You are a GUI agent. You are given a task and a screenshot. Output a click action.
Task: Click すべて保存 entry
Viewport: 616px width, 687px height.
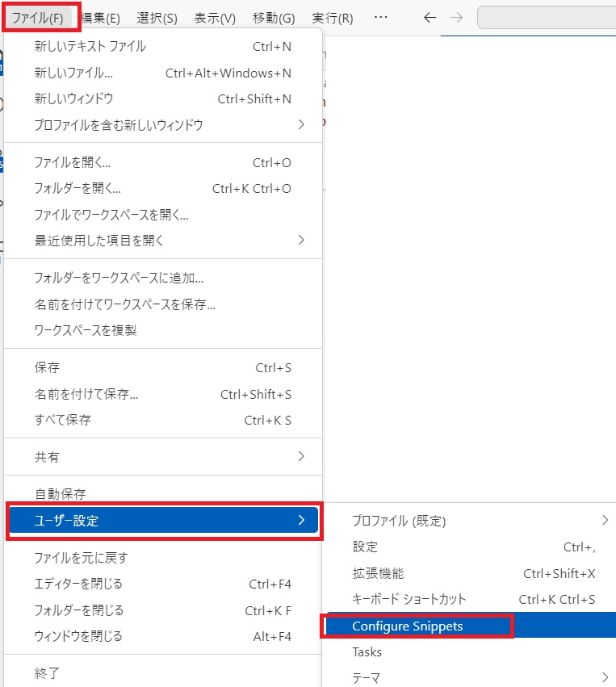[x=163, y=420]
